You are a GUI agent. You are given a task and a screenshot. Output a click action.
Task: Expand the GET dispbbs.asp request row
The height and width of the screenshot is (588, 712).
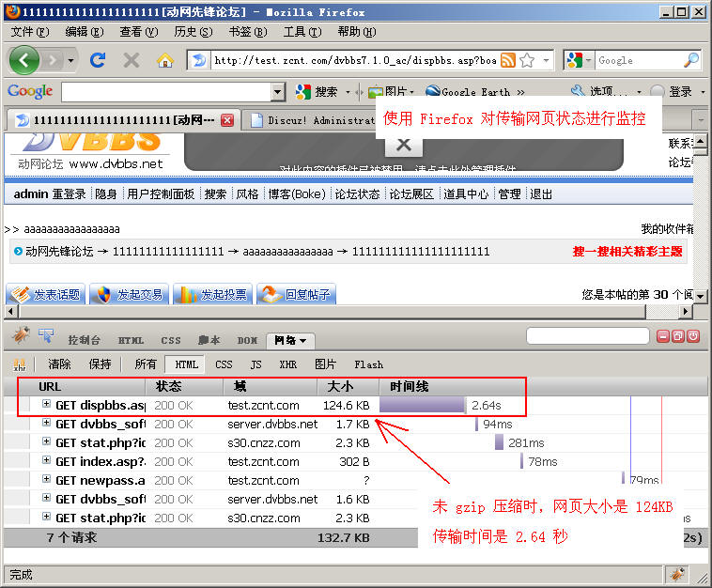click(46, 404)
